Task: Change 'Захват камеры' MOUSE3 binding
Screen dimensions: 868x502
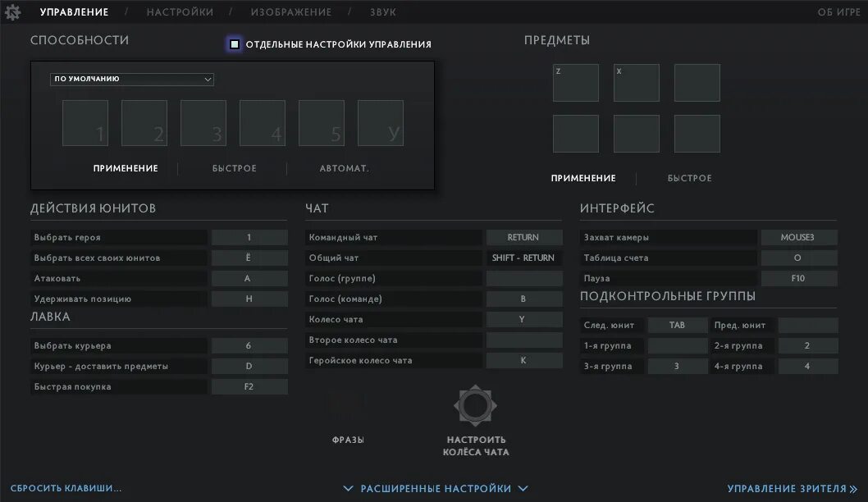Action: [799, 237]
